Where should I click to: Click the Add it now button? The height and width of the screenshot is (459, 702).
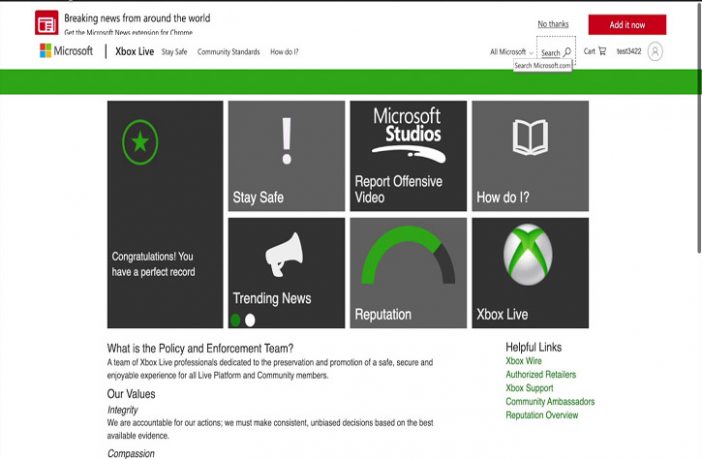tap(626, 25)
